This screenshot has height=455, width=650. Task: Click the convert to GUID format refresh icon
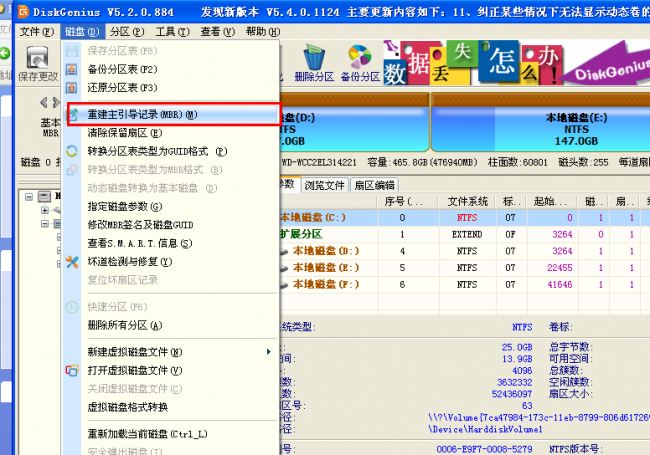click(72, 151)
